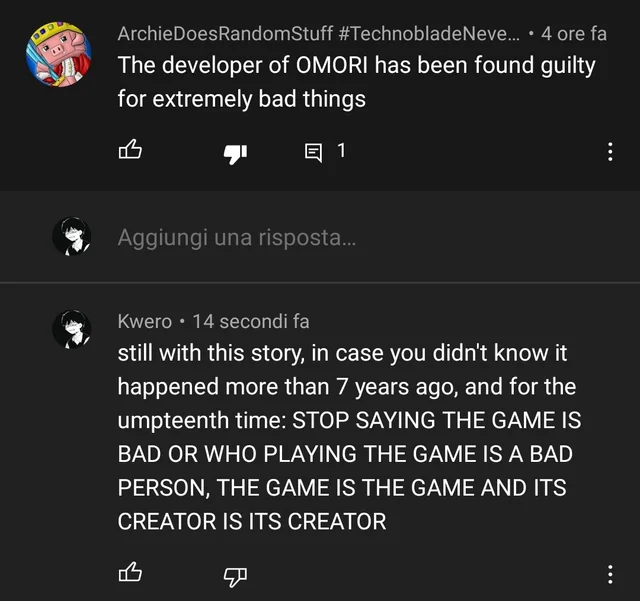Tap the 'developer of OMORI' comment text

coord(356,82)
